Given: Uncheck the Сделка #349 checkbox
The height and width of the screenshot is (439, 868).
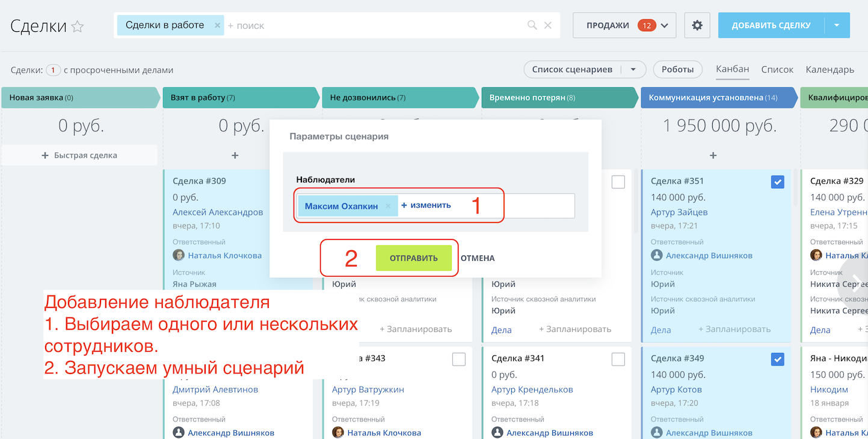Looking at the screenshot, I should pos(778,359).
